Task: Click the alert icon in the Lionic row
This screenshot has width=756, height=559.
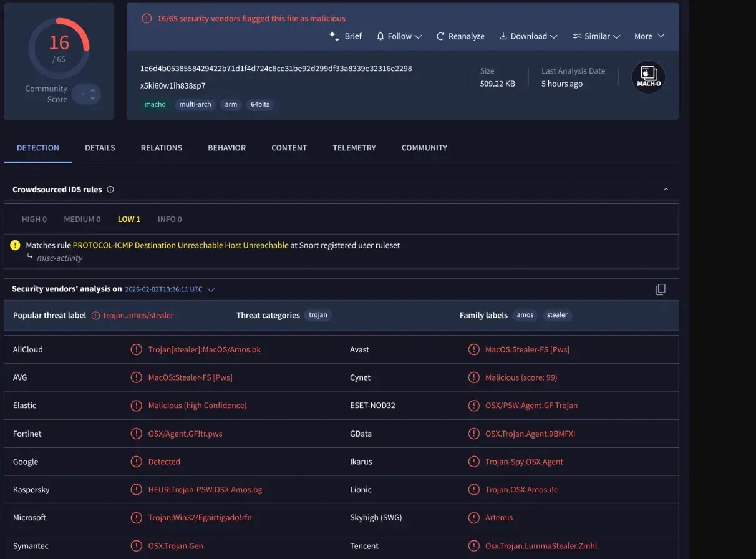Action: tap(473, 490)
